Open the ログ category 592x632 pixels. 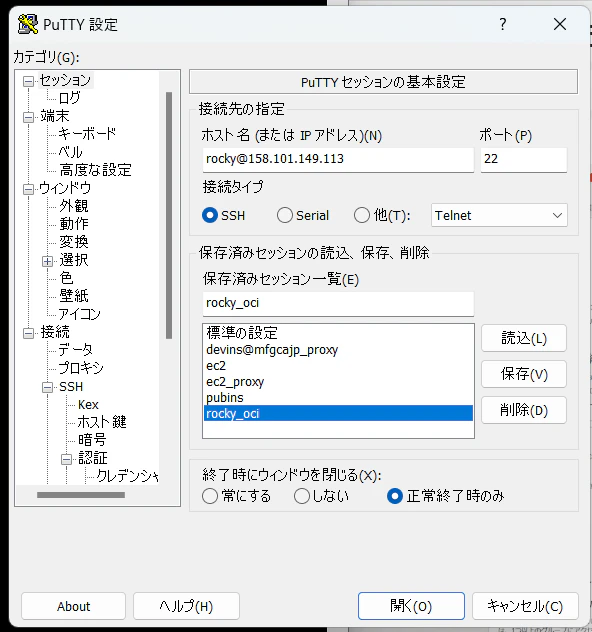(69, 98)
